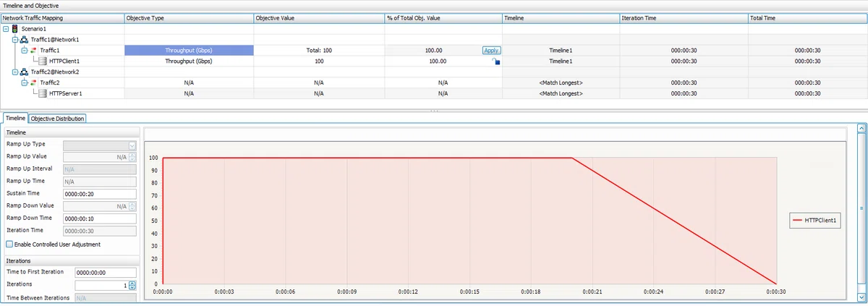Collapse the Traffic1@Network1 node

coord(14,39)
